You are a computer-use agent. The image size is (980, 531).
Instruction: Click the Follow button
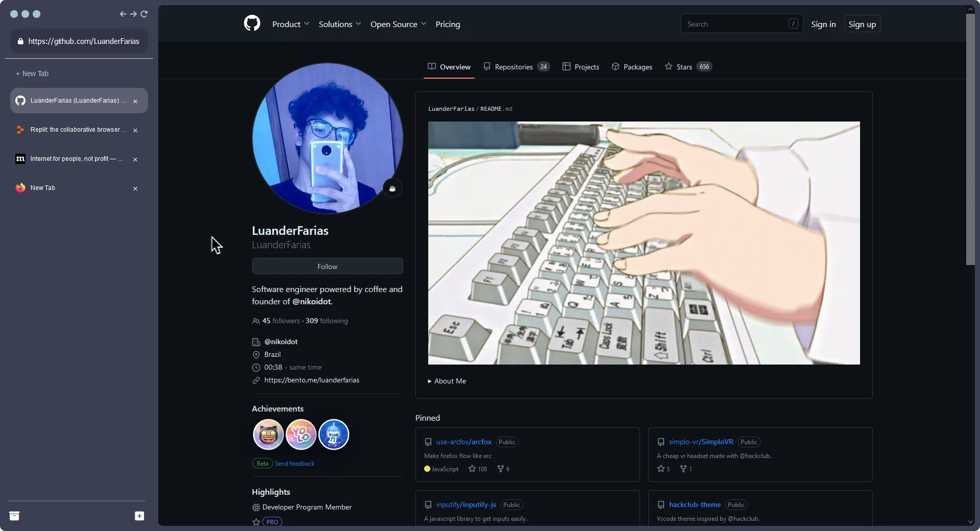click(x=327, y=266)
